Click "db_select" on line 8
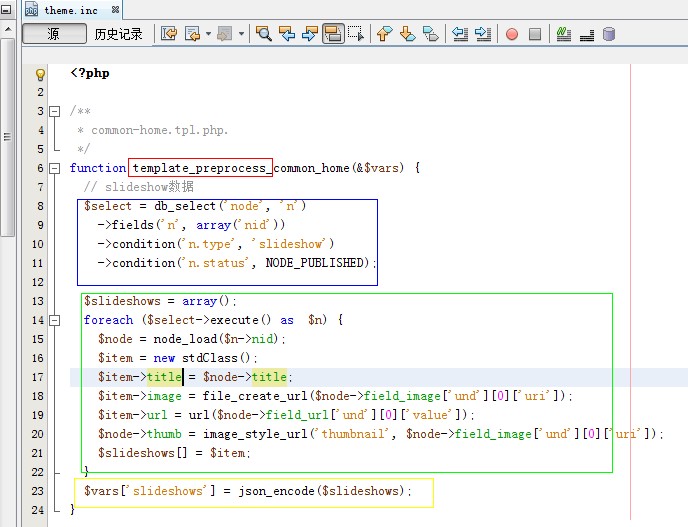Image resolution: width=688 pixels, height=527 pixels. pos(185,206)
